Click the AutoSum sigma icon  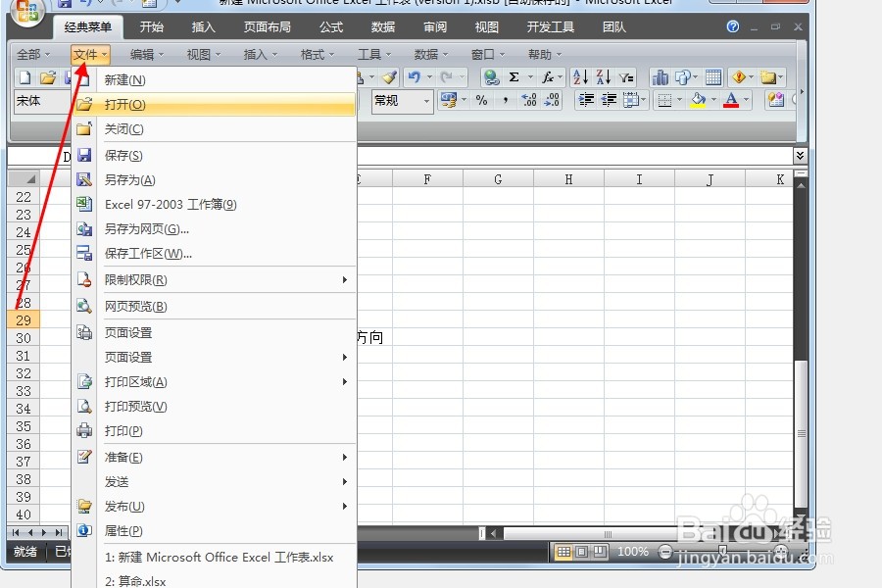pyautogui.click(x=514, y=77)
